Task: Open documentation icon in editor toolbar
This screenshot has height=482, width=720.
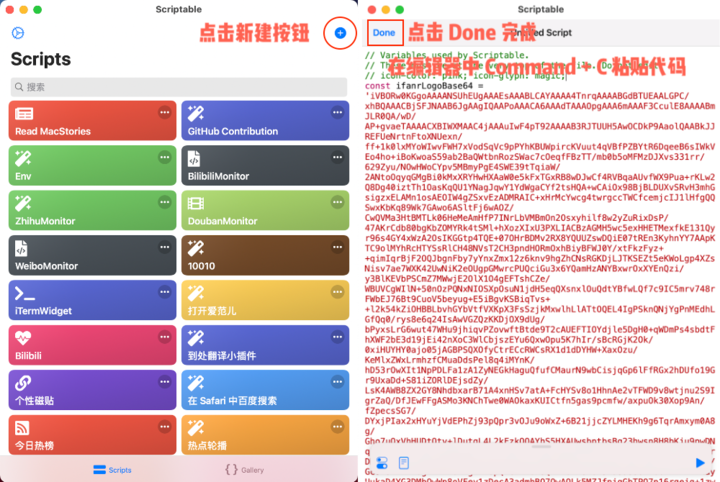Action: coord(404,463)
